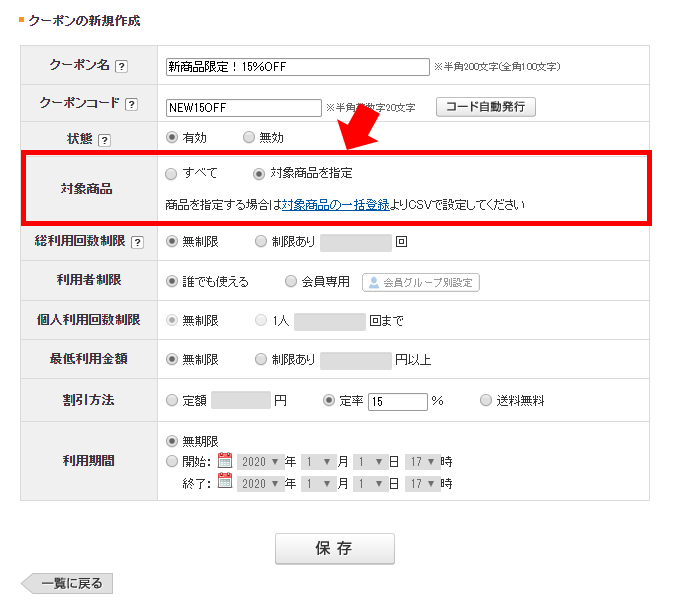Image resolution: width=673 pixels, height=605 pixels.
Task: Click 最低利用金額 yen amount field
Action: click(356, 361)
